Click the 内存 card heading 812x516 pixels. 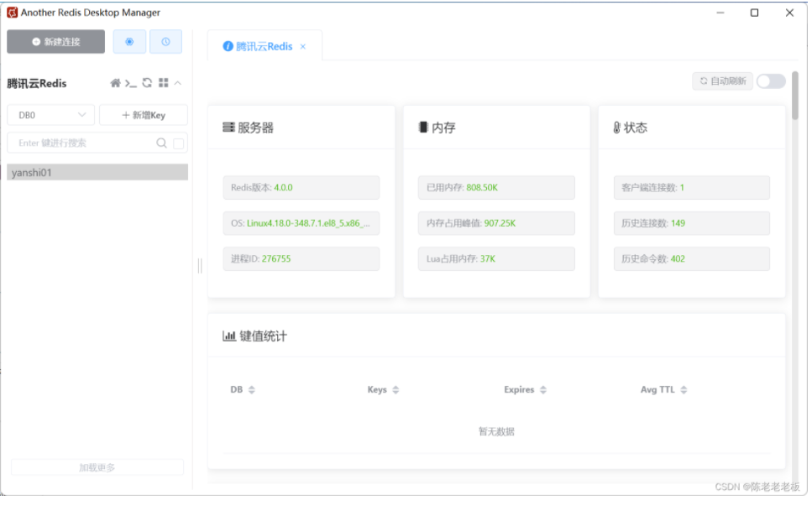[437, 128]
